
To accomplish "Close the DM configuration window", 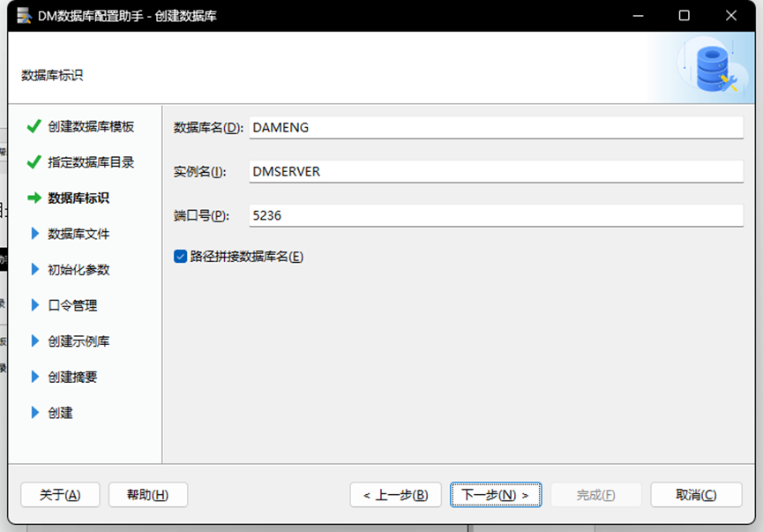I will (731, 16).
